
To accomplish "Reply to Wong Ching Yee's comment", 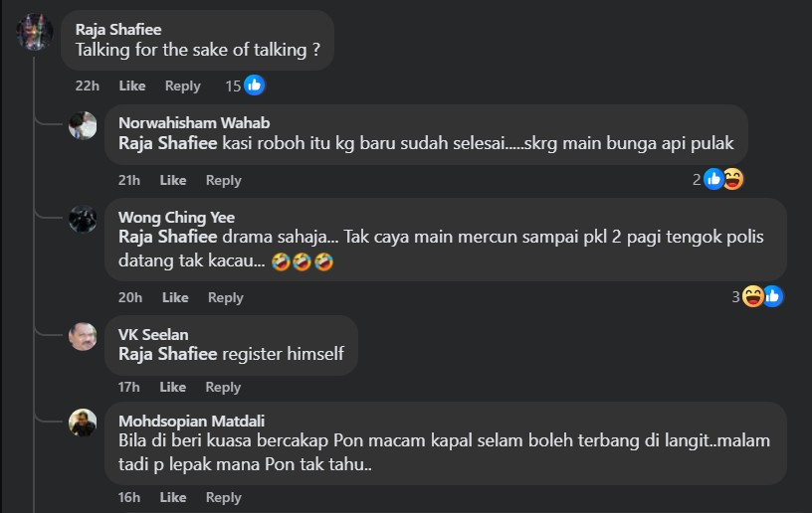I will tap(225, 297).
